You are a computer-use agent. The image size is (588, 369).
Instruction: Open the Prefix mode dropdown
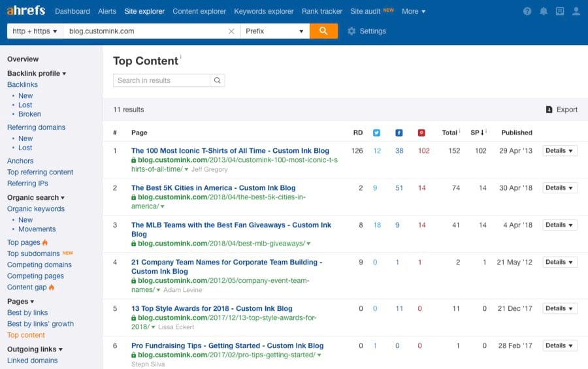tap(274, 31)
